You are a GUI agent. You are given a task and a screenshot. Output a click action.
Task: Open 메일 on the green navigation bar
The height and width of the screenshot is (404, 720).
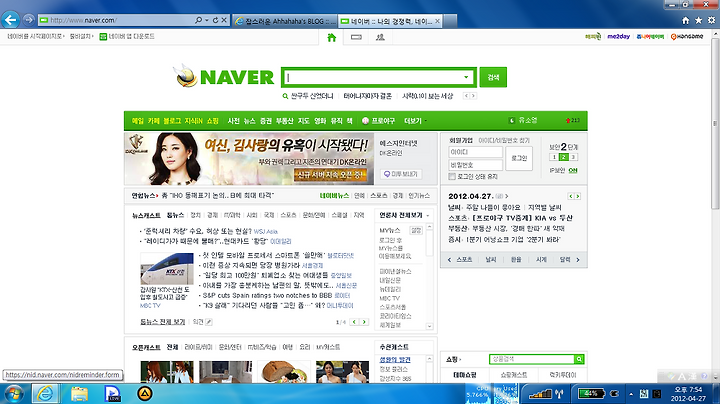point(138,121)
